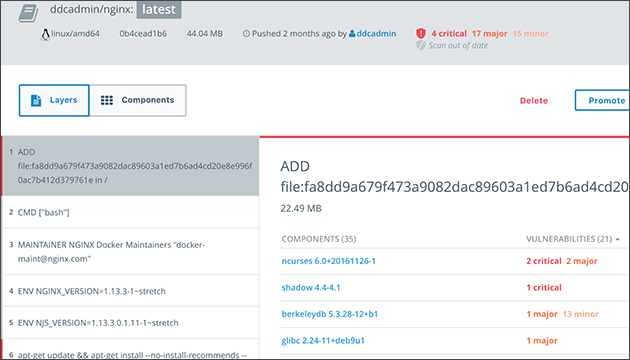Screen dimensions: 630x360
Task: Select layer 6 apt-get update
Action: tap(131, 350)
